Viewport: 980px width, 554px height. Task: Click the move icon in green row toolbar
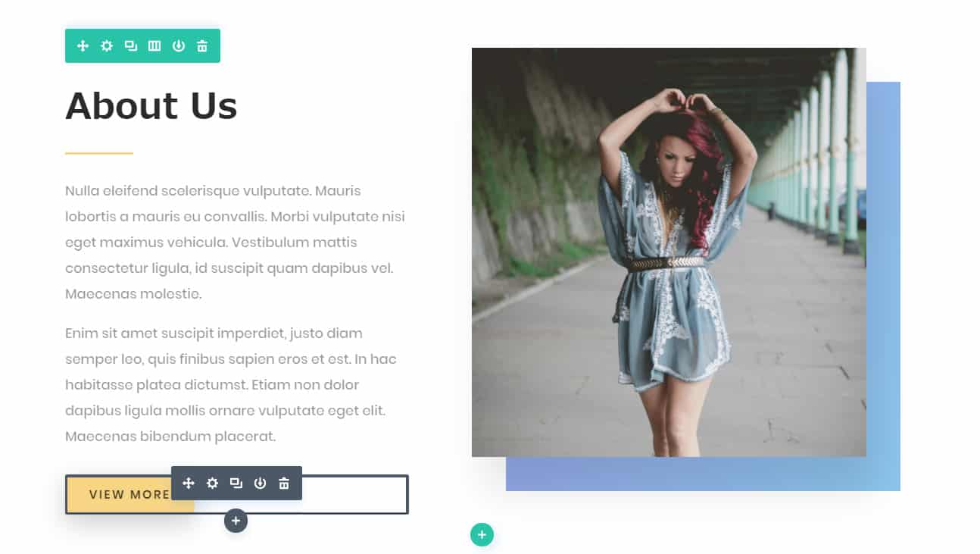pyautogui.click(x=83, y=46)
